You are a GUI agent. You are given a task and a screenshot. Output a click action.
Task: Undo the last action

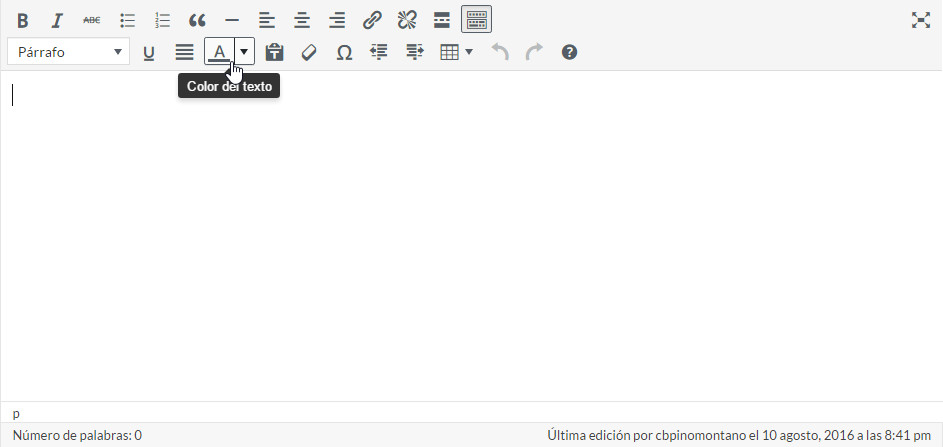tap(500, 52)
